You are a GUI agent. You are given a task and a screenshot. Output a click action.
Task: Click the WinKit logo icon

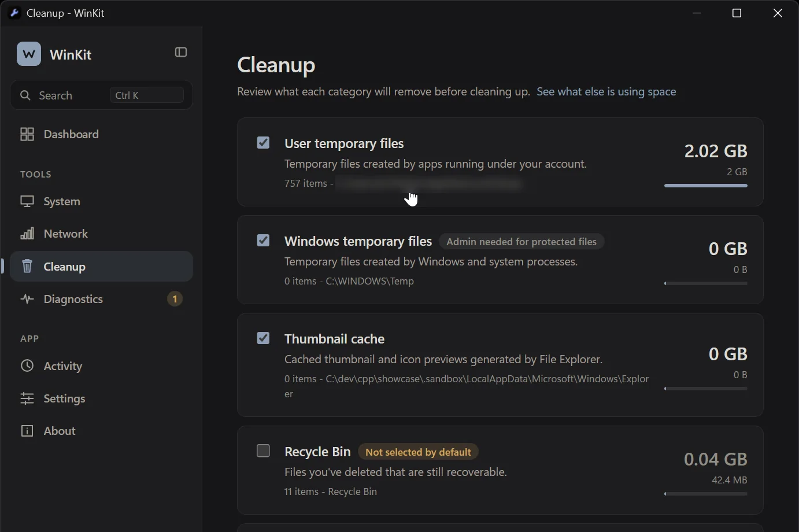pyautogui.click(x=29, y=54)
